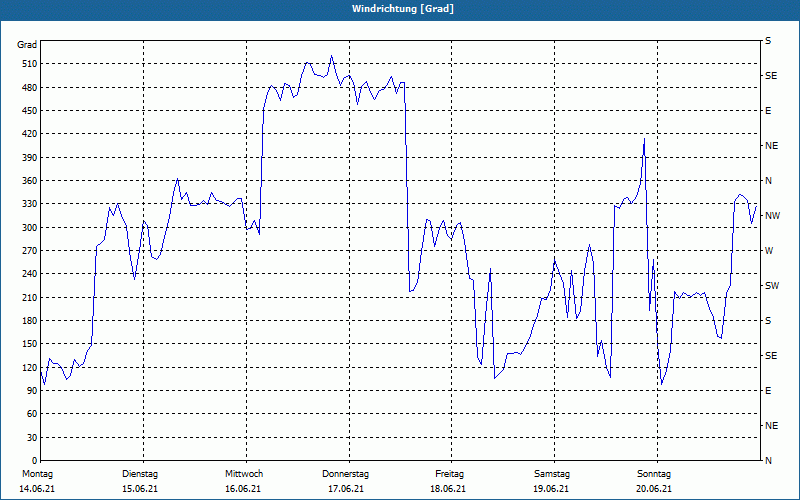Screen dimensions: 800x500
Task: Select the 360 y-axis tick value
Action: click(29, 181)
